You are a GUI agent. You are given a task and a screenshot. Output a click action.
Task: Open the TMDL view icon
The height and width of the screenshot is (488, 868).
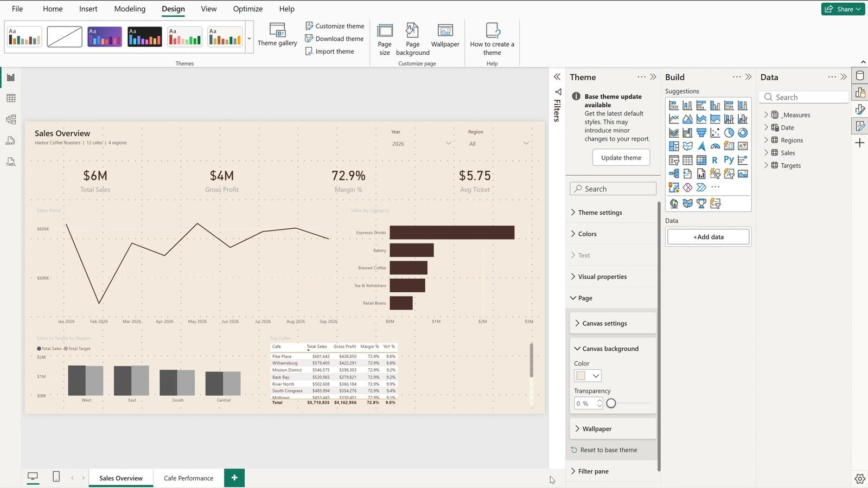[x=11, y=162]
